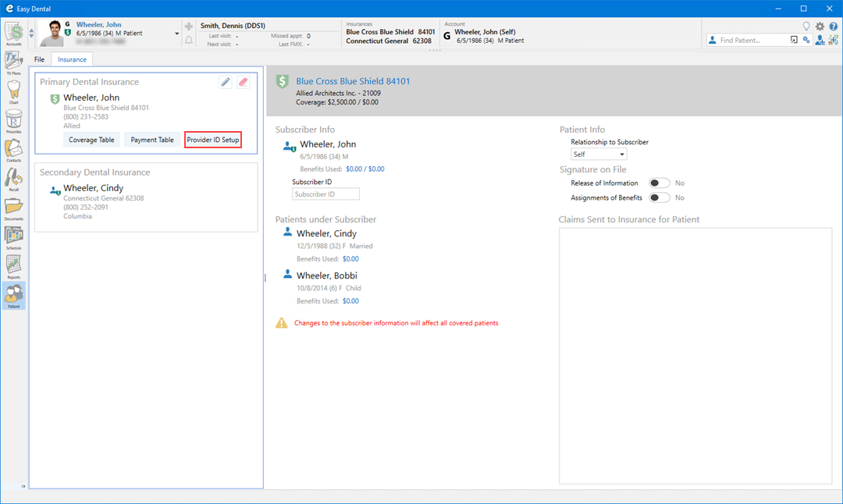Open the Prescribe module

coord(13,121)
